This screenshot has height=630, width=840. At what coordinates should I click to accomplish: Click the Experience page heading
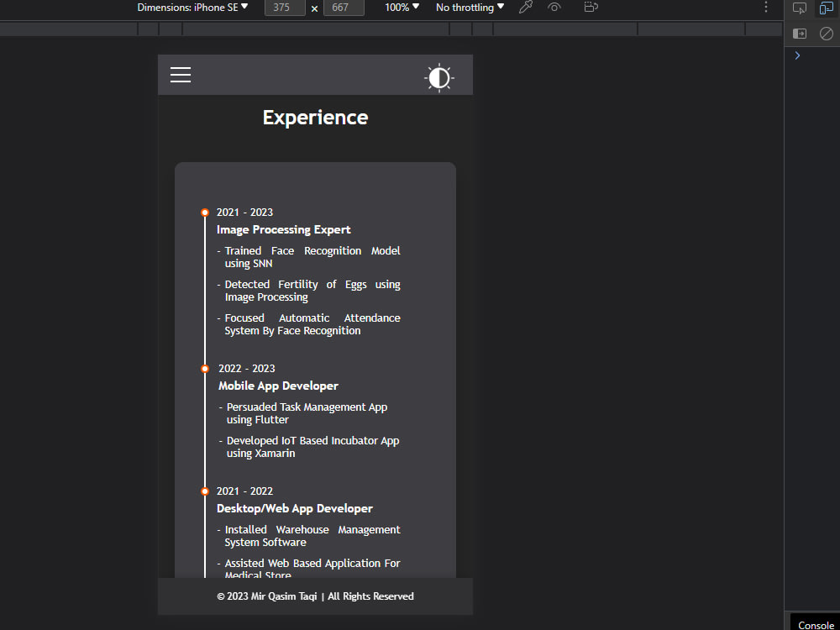click(x=315, y=118)
